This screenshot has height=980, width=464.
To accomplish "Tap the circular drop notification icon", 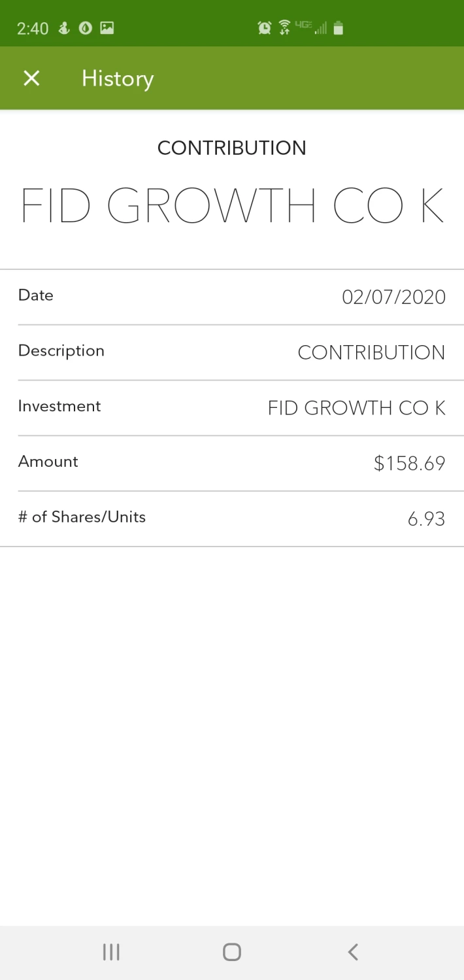I will point(85,27).
